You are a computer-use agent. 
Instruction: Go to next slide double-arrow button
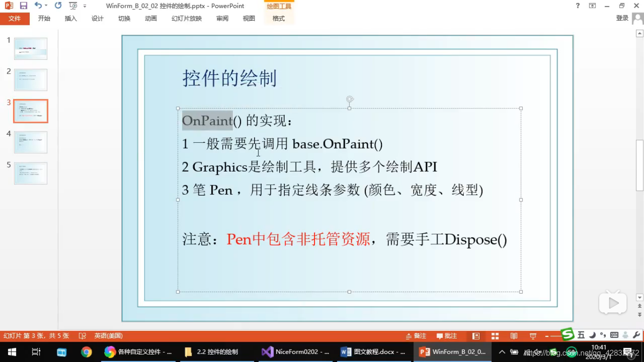640,314
